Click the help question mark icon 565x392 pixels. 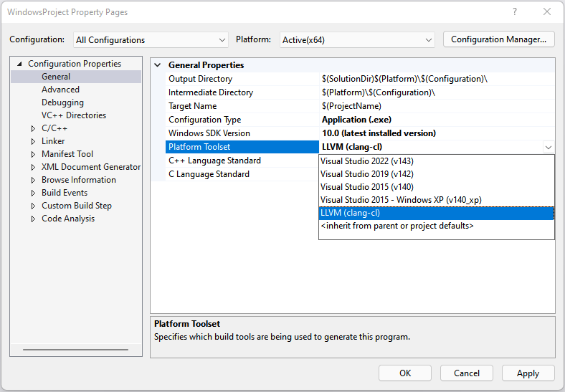tap(515, 12)
